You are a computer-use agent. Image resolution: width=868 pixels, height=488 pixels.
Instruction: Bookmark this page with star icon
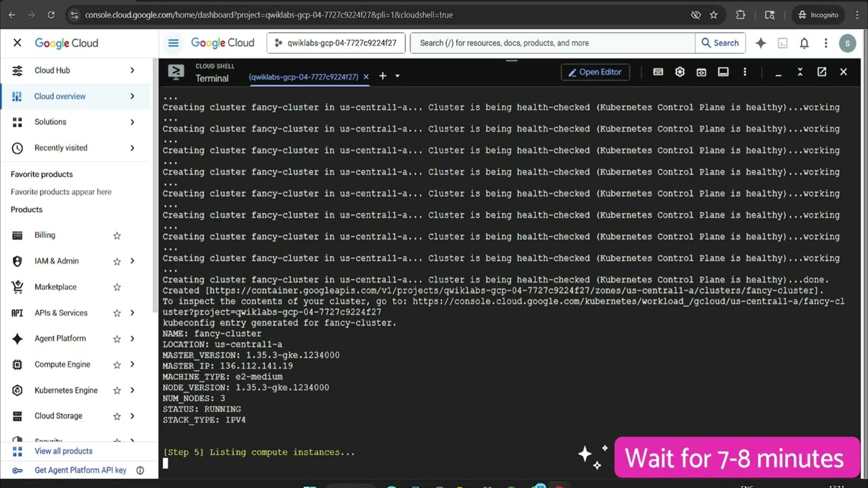pyautogui.click(x=713, y=15)
